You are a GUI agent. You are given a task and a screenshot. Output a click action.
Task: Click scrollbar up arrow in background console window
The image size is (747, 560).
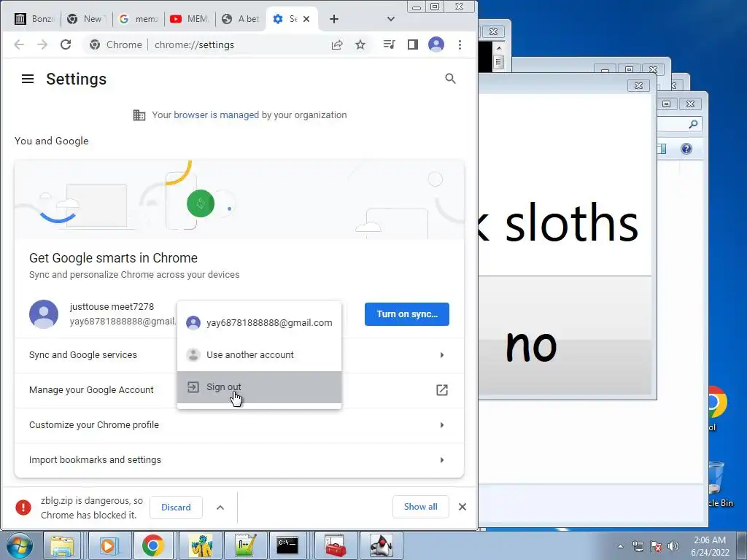pos(498,48)
